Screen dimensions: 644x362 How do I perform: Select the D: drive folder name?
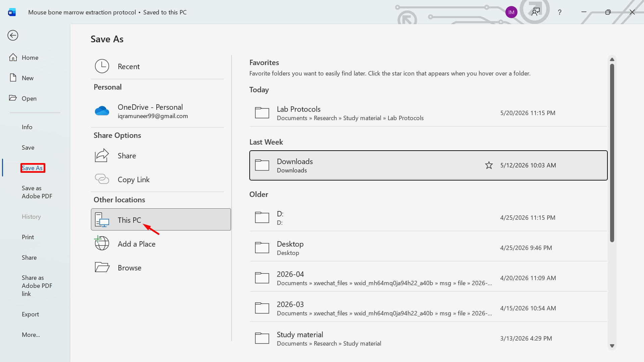[280, 214]
